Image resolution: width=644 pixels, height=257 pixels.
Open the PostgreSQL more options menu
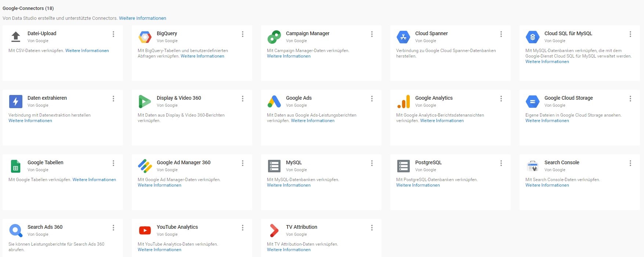point(501,163)
